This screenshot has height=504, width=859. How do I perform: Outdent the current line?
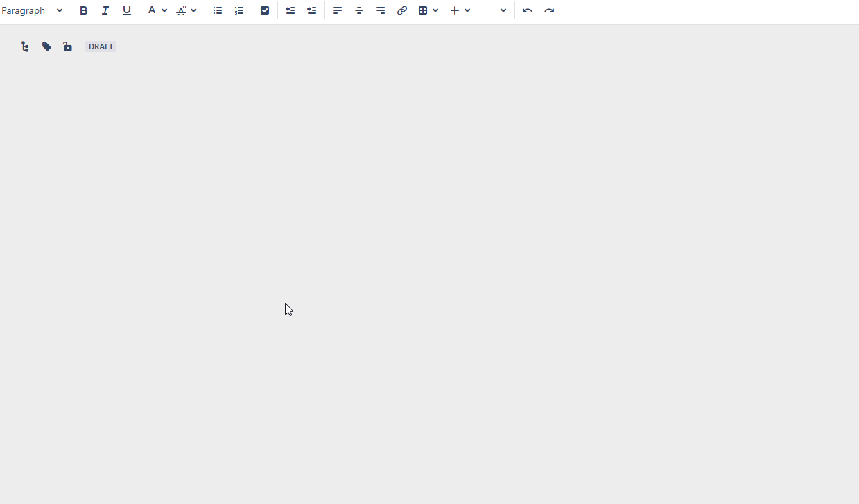point(290,10)
